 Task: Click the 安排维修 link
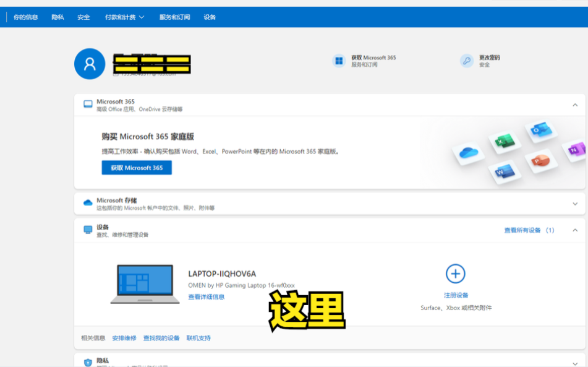click(x=124, y=338)
